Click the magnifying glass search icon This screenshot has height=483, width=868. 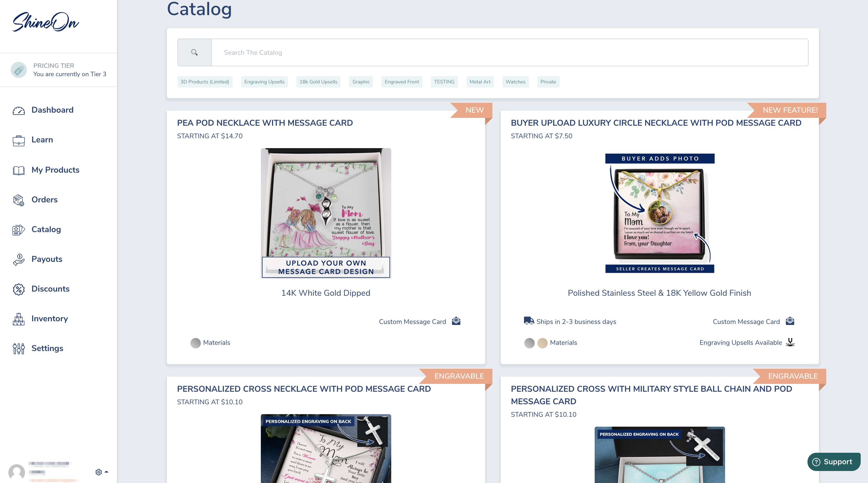coord(194,52)
